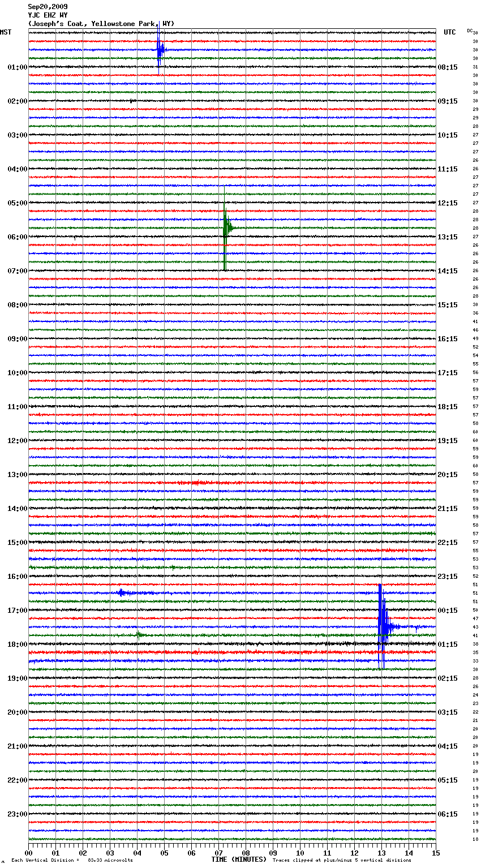Select the 23:00 MST row label
Screen dimensions: 481x868
coord(17,814)
